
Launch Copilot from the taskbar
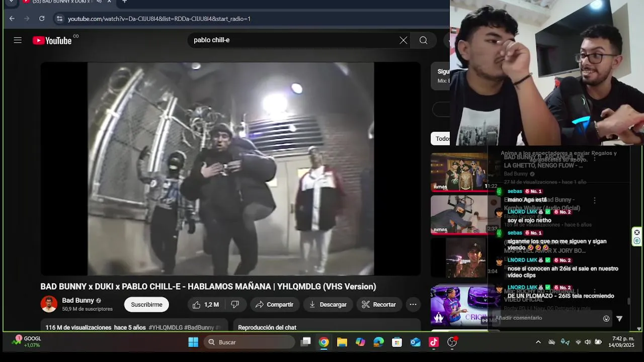[x=360, y=342]
